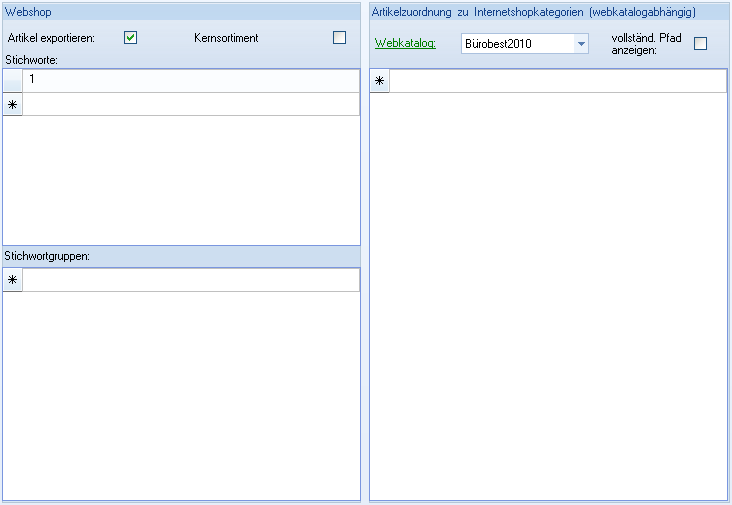Click the empty new-row cell in Stichworte
This screenshot has height=505, width=732.
[190, 104]
